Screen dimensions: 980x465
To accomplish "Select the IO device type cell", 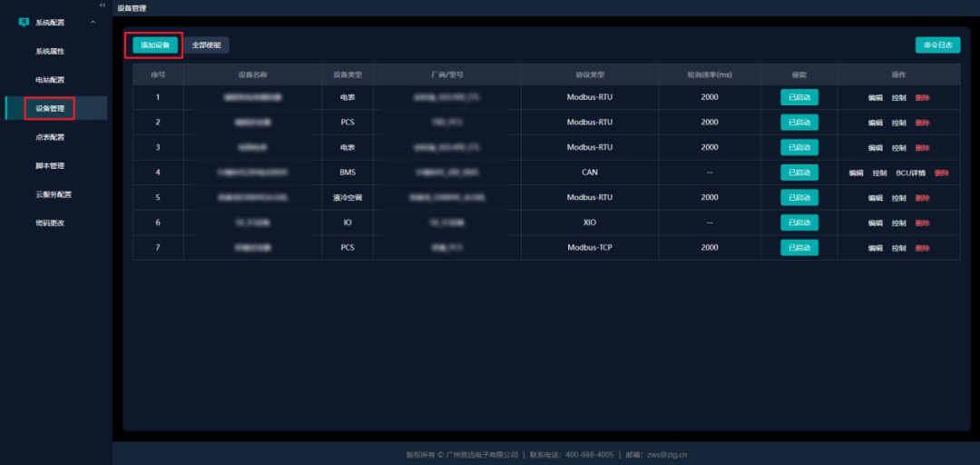I will (x=348, y=223).
